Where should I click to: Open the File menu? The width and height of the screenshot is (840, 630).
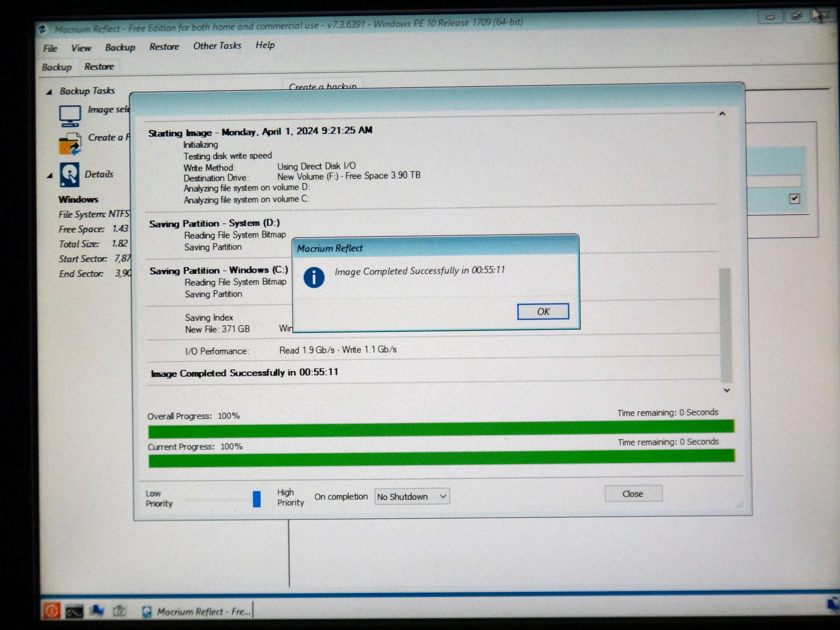click(x=50, y=48)
